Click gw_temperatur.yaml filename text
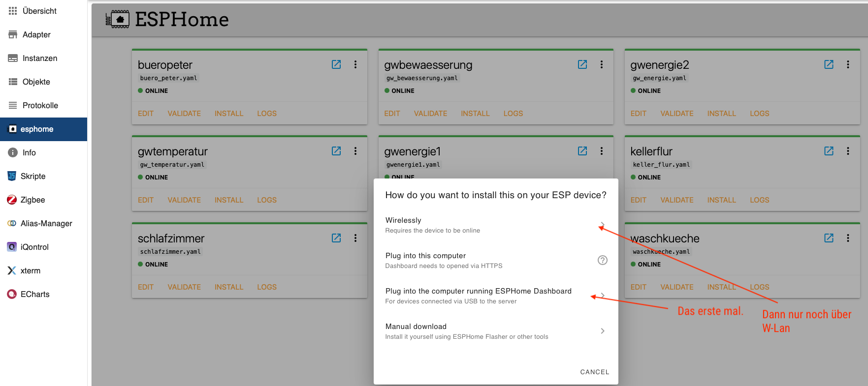Screen dimensions: 868x386 (172, 165)
